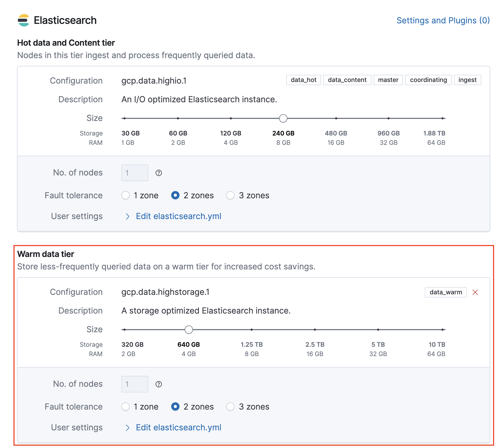Select 1 zone for hot tier fault tolerance
498x448 pixels.
126,195
